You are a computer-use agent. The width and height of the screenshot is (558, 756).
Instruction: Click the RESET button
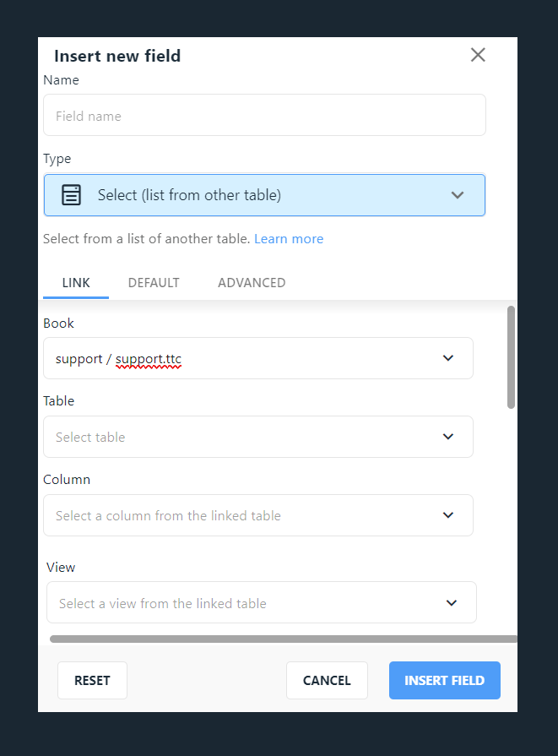92,680
